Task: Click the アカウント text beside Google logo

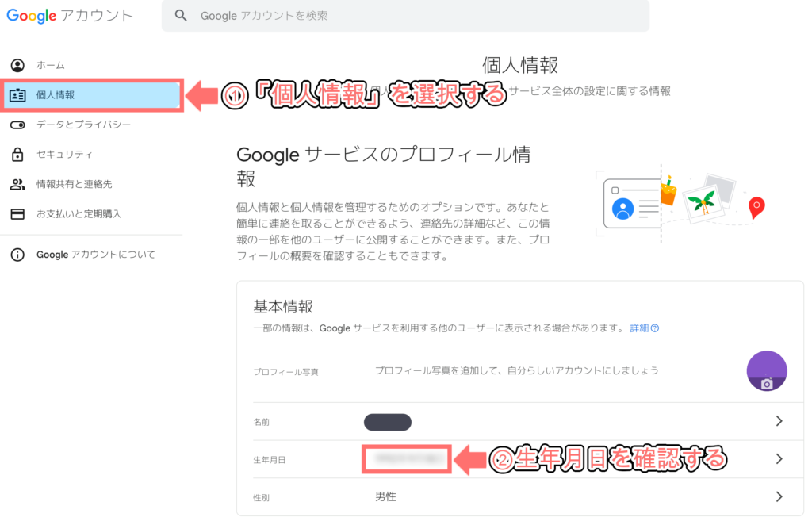Action: [x=97, y=16]
